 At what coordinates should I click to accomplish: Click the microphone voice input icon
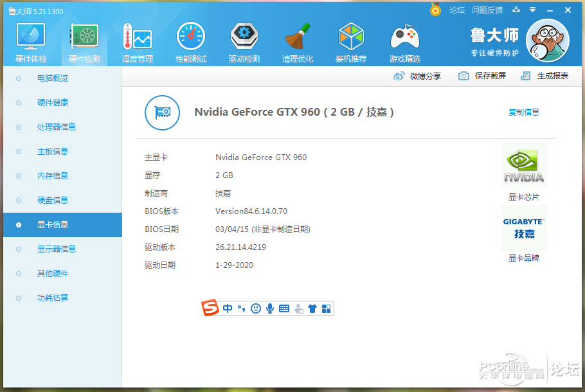[x=270, y=308]
